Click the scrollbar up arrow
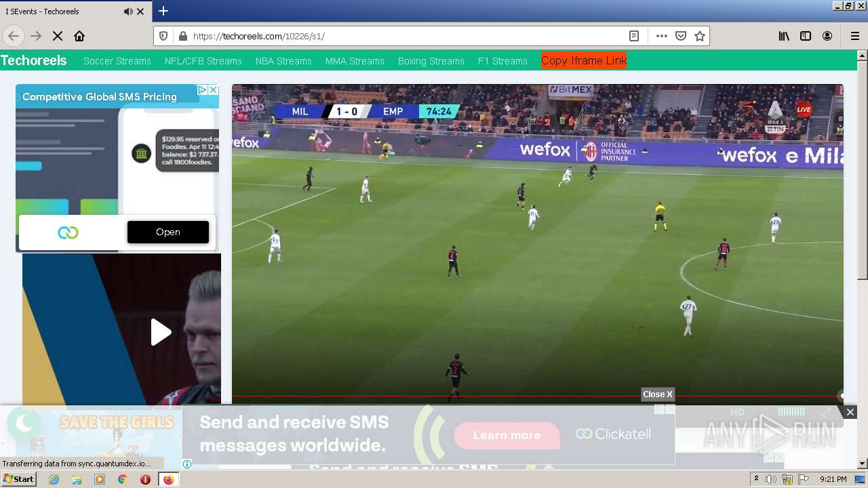This screenshot has width=868, height=488. point(862,55)
